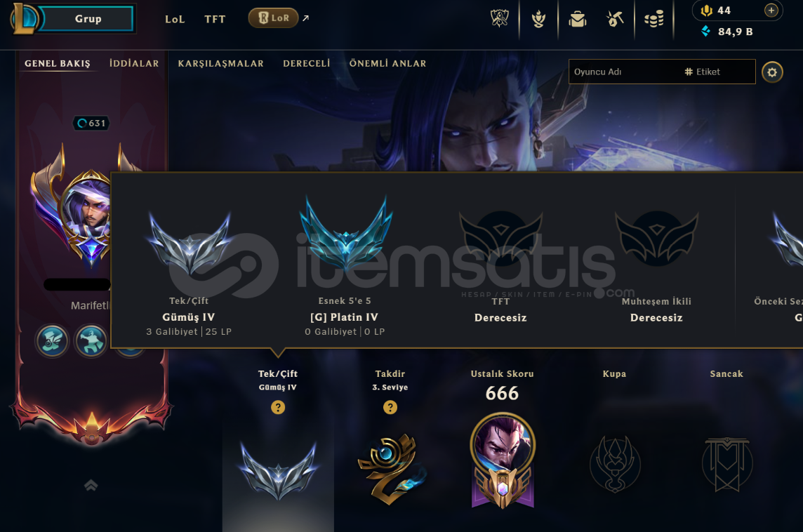The height and width of the screenshot is (532, 803).
Task: Open the ÖNEMLİ ANLAR tab
Action: tap(387, 63)
